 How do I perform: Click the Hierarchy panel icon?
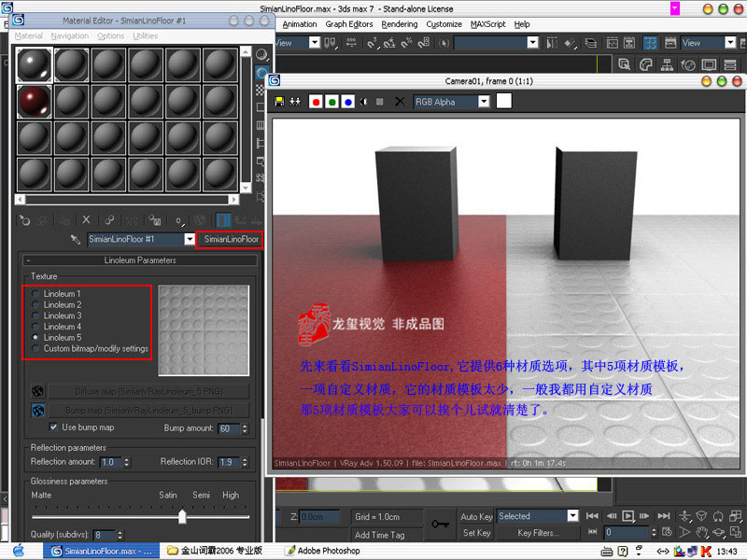coord(667,64)
